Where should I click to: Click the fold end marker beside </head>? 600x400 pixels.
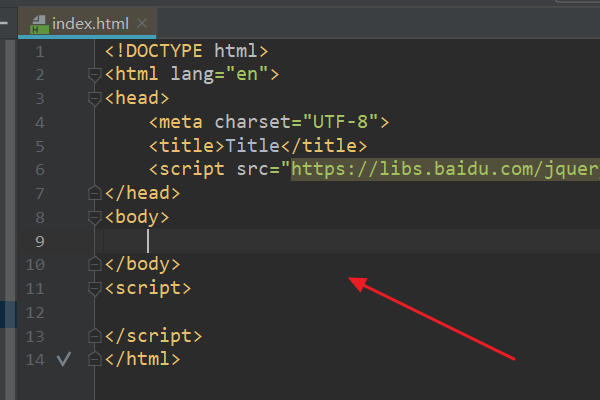tap(96, 193)
